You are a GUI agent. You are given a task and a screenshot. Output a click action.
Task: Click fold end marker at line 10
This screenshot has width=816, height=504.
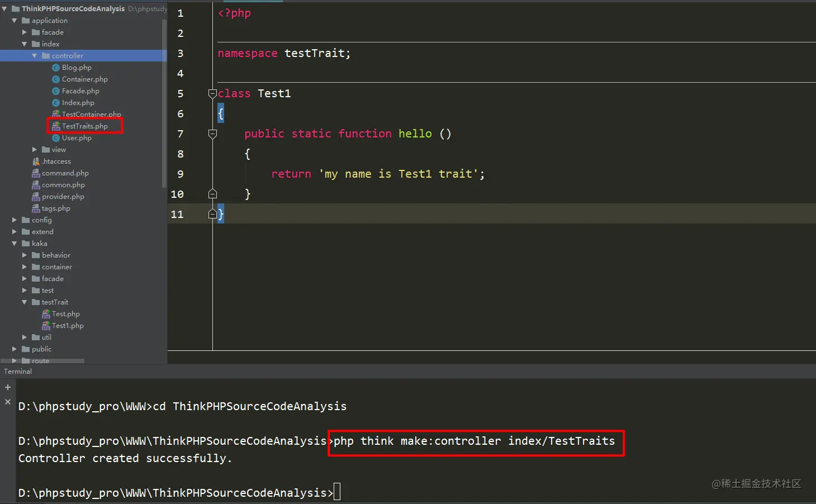[x=212, y=194]
